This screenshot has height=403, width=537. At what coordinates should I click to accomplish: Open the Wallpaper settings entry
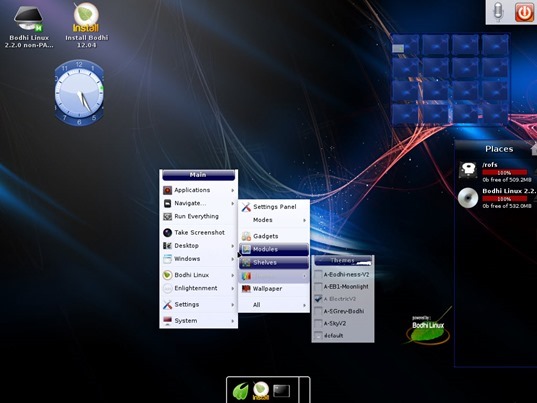pyautogui.click(x=274, y=289)
